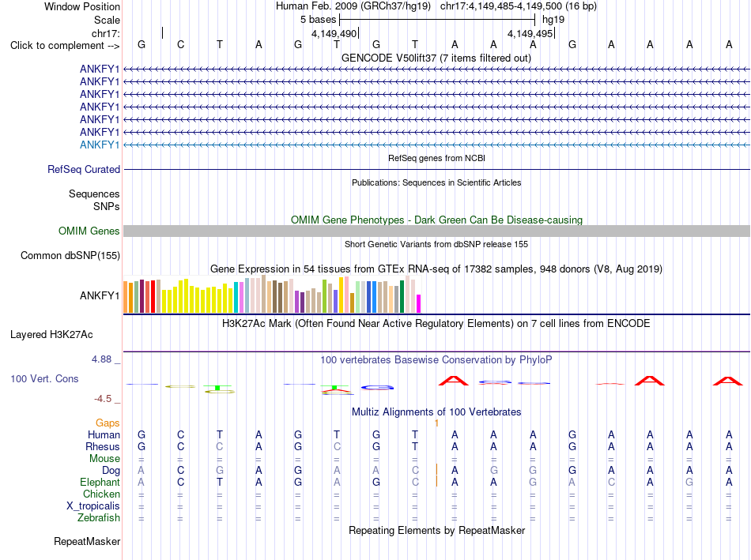Select the Rhesus alignment row label
The image size is (751, 560).
(x=103, y=446)
